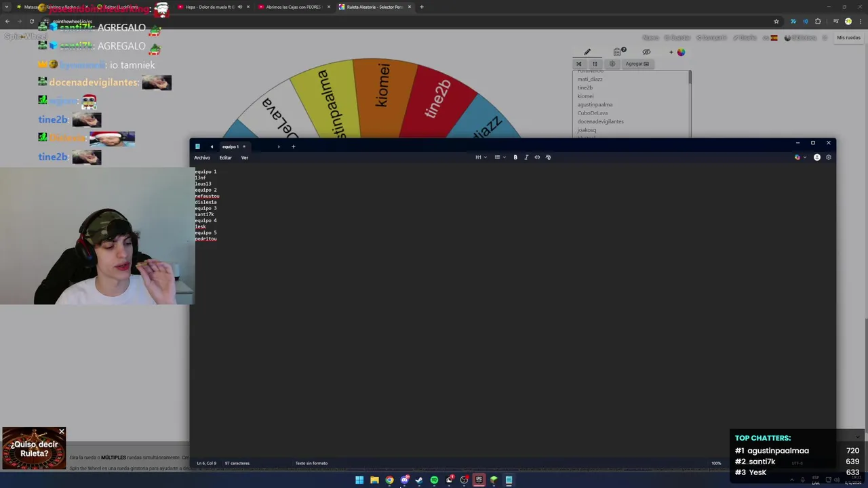This screenshot has width=868, height=488.
Task: Click 'Agregar' image button on wheel page
Action: [637, 64]
